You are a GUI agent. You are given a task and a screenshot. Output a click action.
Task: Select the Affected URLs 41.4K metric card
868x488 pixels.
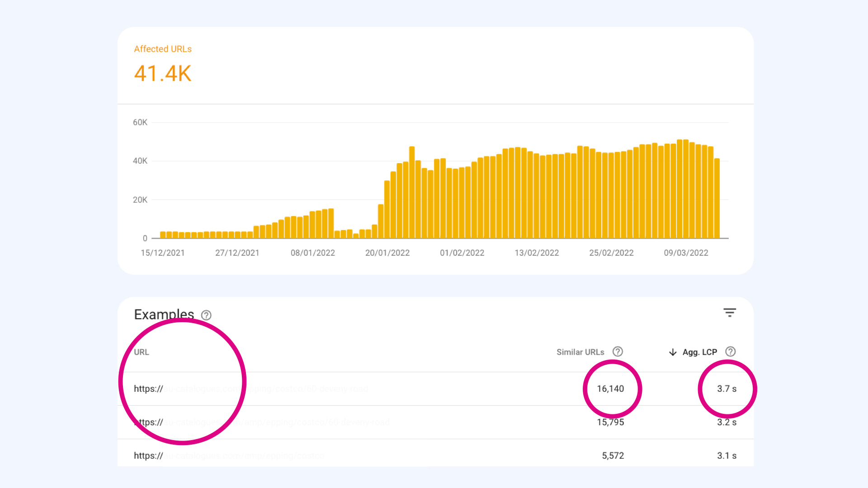tap(163, 72)
